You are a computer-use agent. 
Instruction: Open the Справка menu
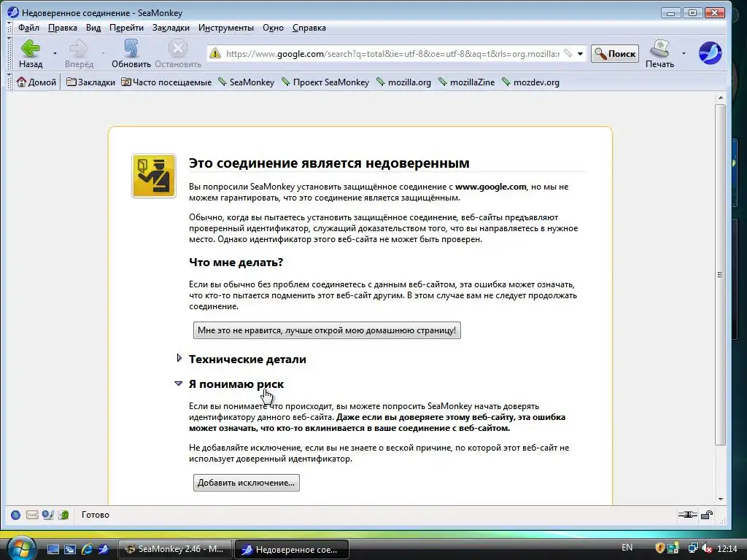[x=309, y=28]
